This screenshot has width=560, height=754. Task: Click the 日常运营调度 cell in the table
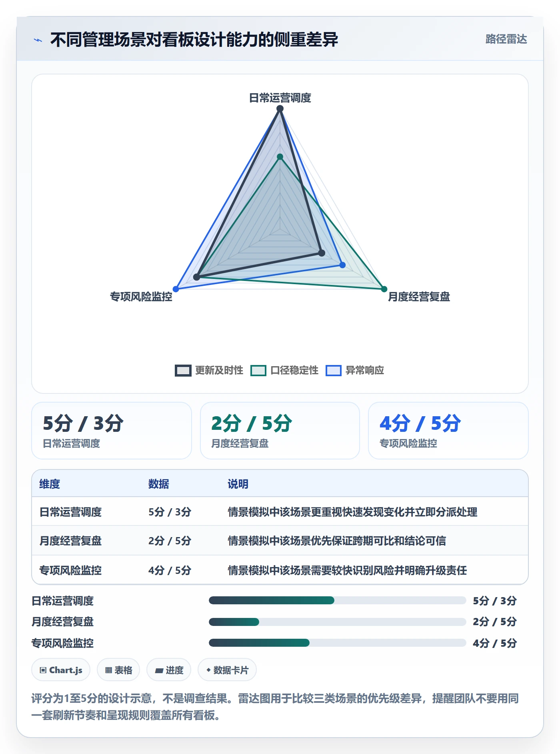tap(70, 512)
